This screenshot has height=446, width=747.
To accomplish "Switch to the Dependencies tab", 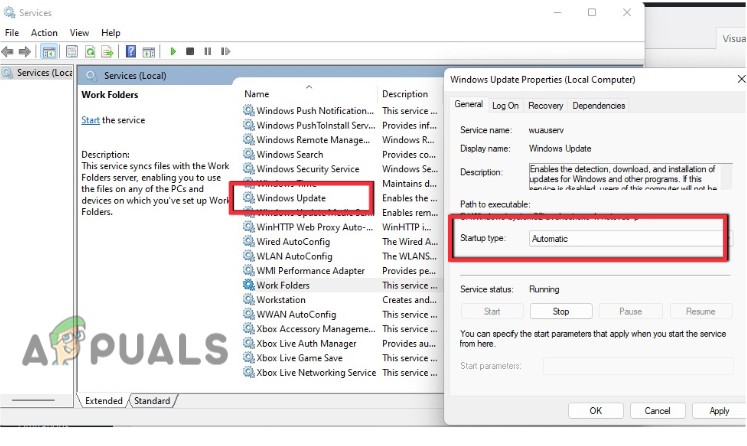I will click(x=599, y=106).
